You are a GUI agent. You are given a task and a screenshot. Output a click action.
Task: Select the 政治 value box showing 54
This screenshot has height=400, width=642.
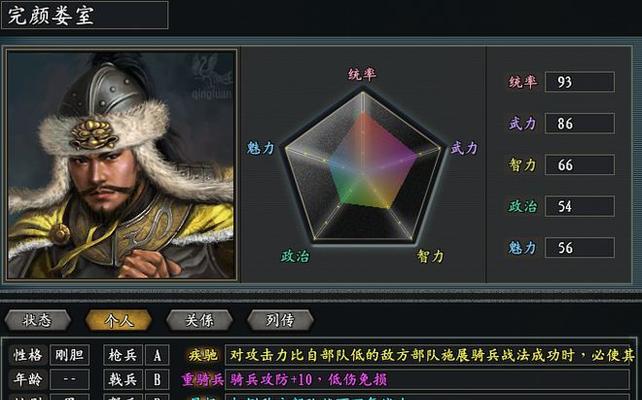(579, 206)
